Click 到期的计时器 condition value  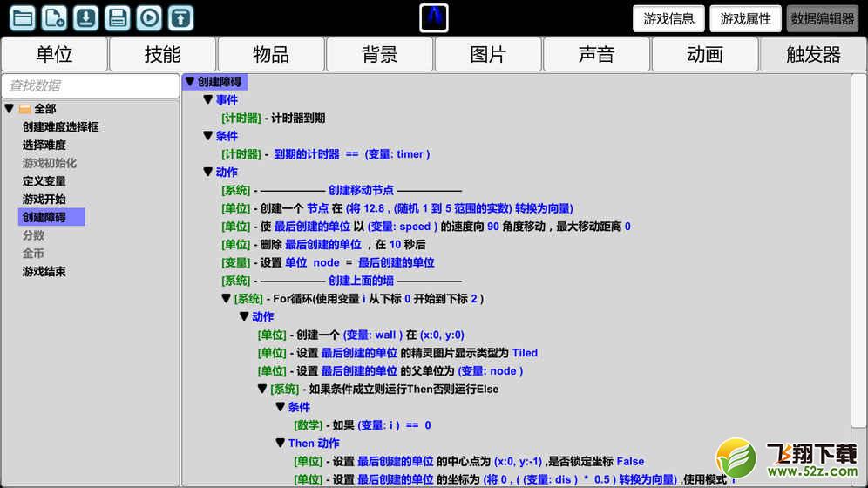pyautogui.click(x=307, y=154)
